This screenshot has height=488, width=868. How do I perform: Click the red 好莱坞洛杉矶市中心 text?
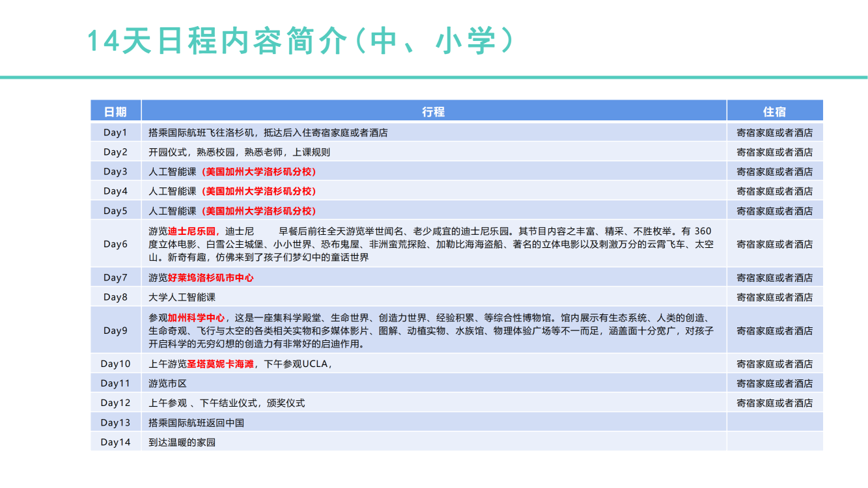pyautogui.click(x=210, y=278)
